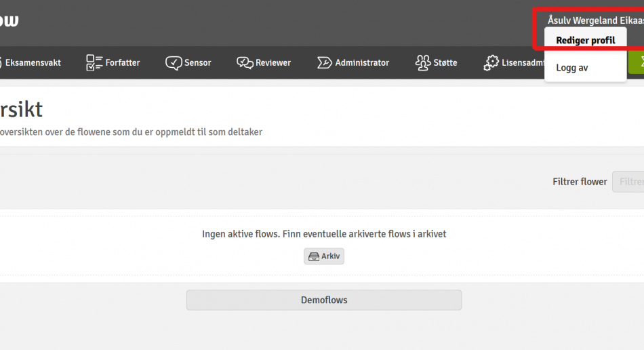Image resolution: width=644 pixels, height=350 pixels.
Task: Go to the Sensor tab label
Action: point(197,63)
